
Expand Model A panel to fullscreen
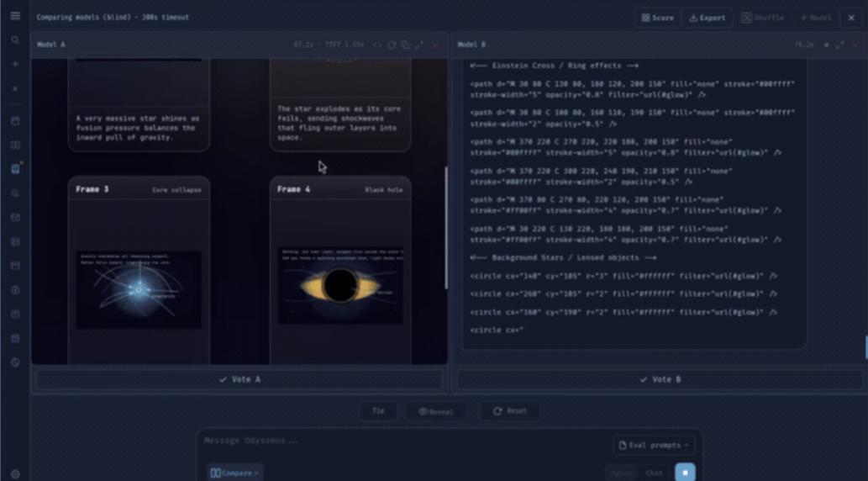419,45
